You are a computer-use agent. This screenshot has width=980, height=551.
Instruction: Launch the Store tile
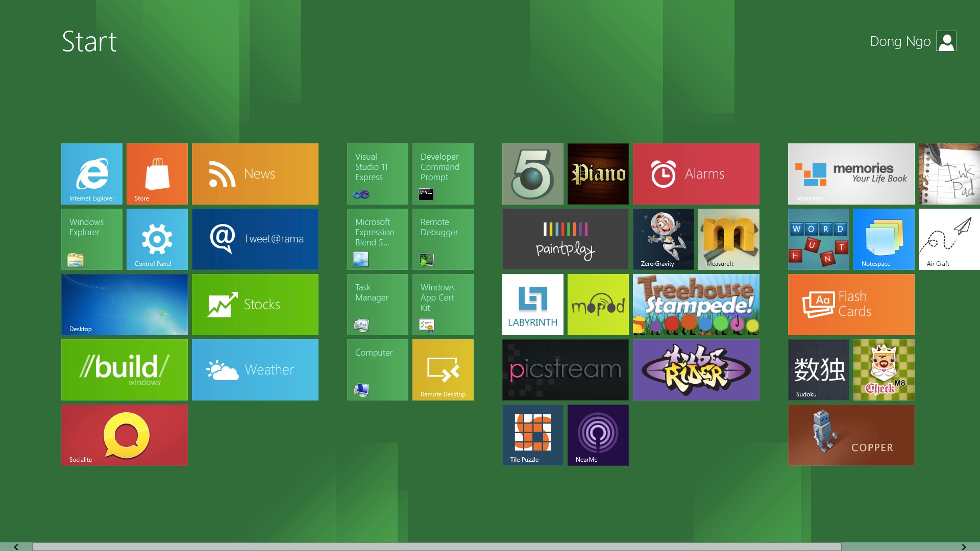pyautogui.click(x=157, y=174)
